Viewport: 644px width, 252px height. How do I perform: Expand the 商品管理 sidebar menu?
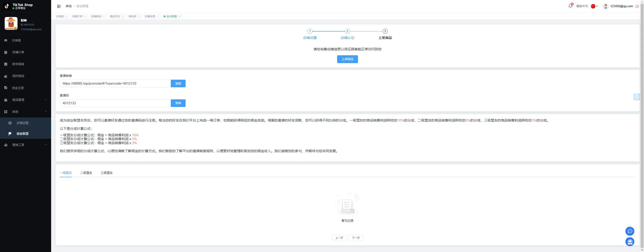pyautogui.click(x=25, y=100)
